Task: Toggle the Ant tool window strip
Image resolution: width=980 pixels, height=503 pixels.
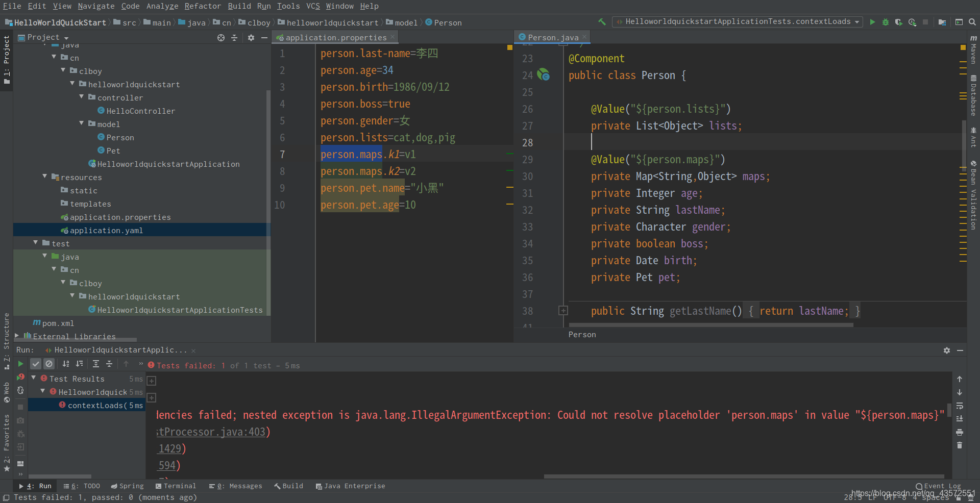Action: pyautogui.click(x=973, y=137)
